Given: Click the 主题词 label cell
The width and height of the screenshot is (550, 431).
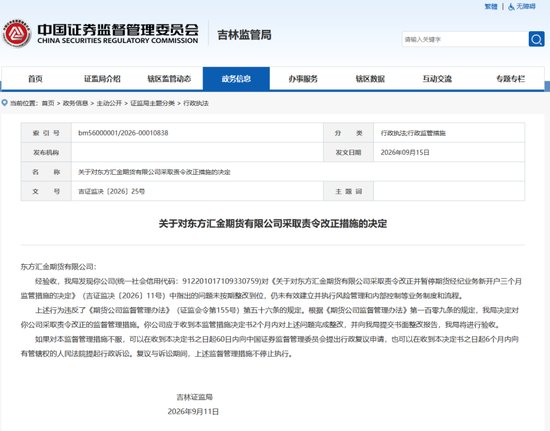Looking at the screenshot, I should point(348,191).
